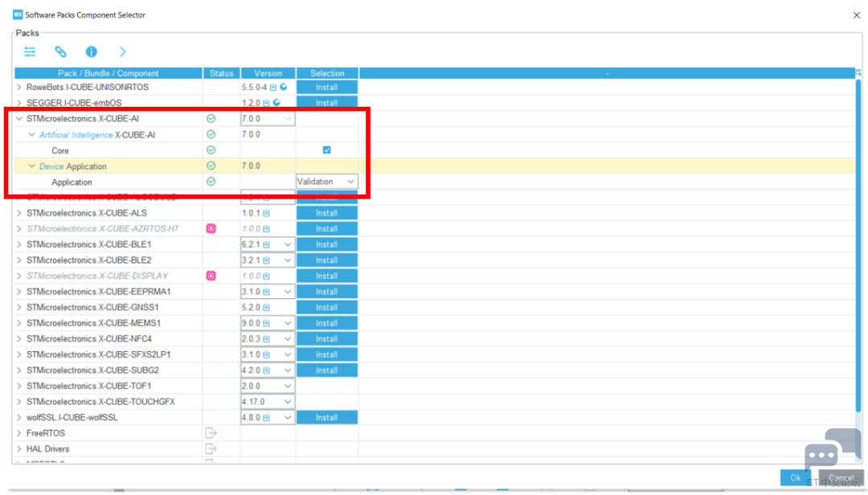
Task: Select the STMicroelectronics.X-CUBE-SUBG2 row text
Action: click(93, 370)
